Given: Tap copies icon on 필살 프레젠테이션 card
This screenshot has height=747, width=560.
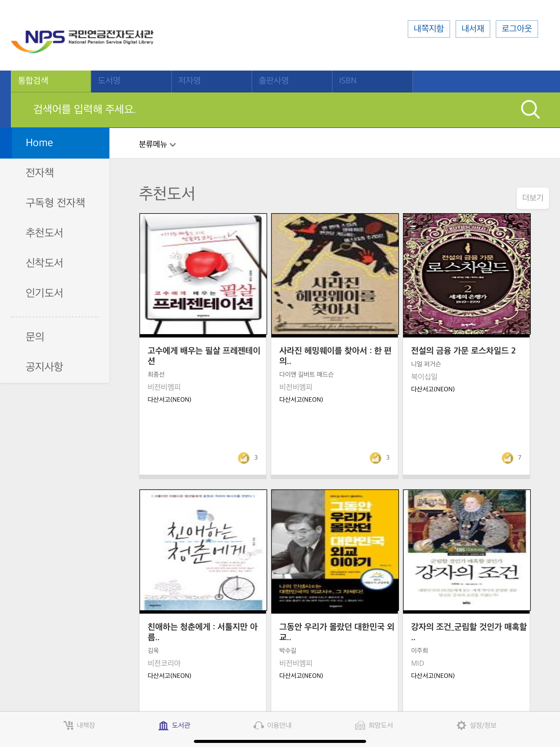Looking at the screenshot, I should click(x=244, y=458).
